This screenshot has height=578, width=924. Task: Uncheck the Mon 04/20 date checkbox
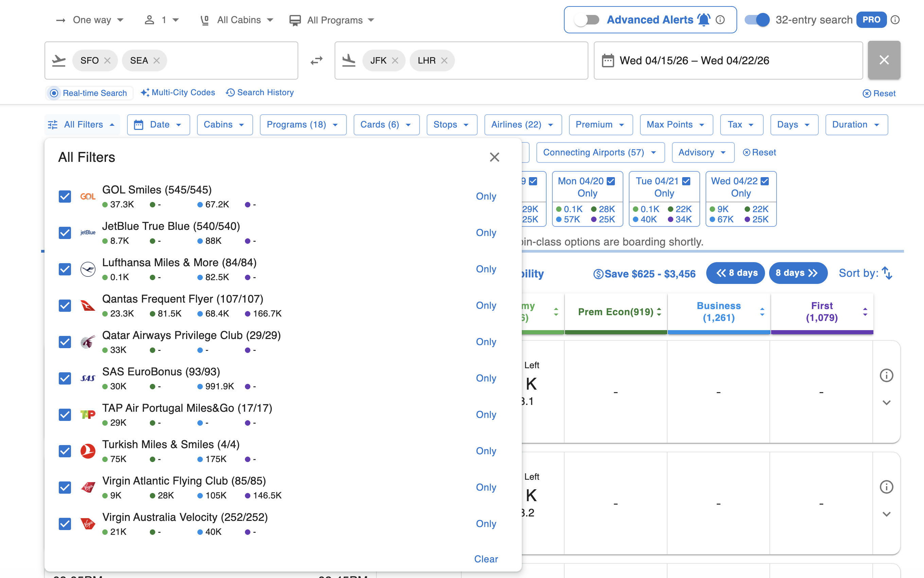(611, 181)
